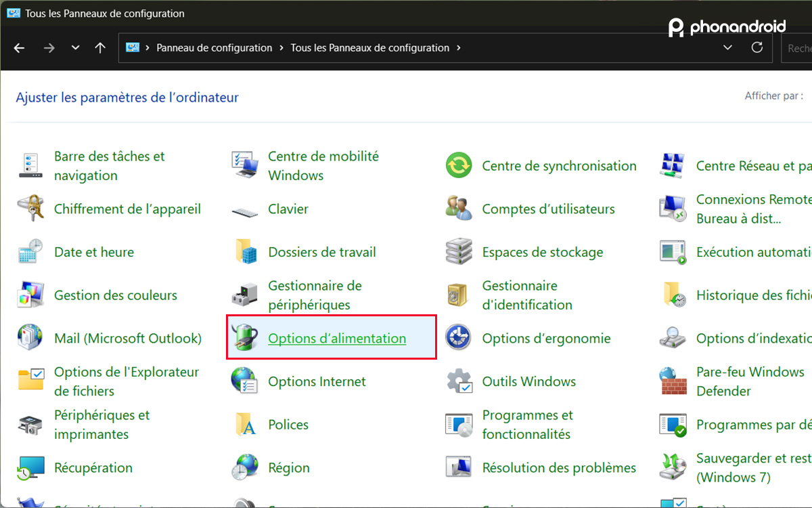Expand chevron before Panneau de configuration breadcrumb
Screen dimensions: 812x508
[x=147, y=48]
